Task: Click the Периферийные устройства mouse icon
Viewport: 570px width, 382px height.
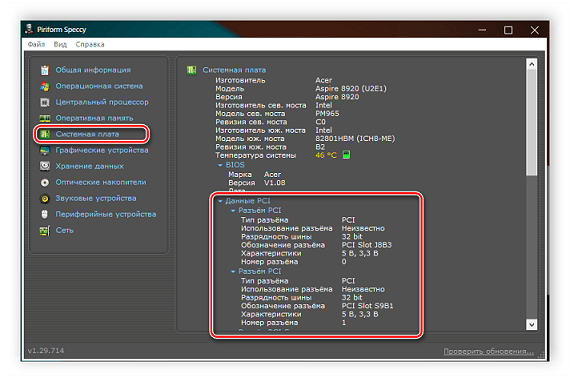Action: coord(45,214)
